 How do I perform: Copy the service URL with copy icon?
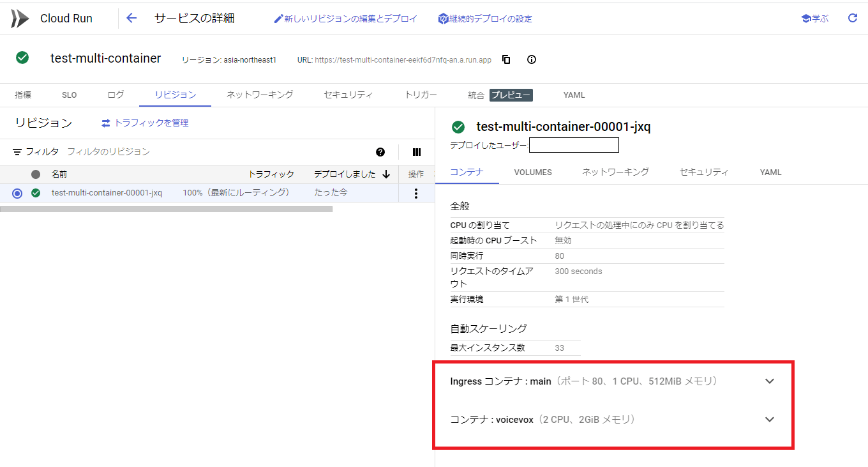click(506, 59)
